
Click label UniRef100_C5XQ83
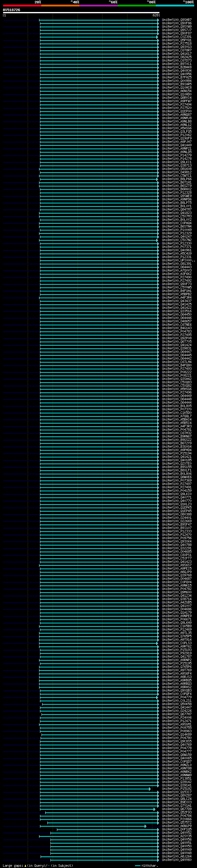(x=176, y=382)
